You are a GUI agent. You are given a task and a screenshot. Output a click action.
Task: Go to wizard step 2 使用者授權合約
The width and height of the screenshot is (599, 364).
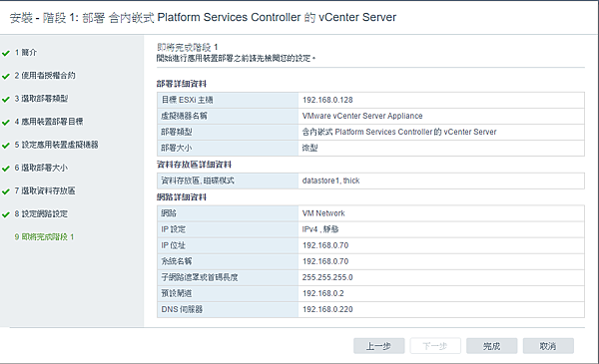(x=45, y=76)
